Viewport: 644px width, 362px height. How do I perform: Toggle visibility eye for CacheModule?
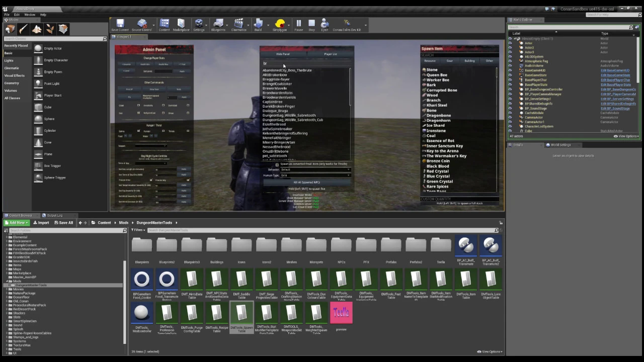510,113
